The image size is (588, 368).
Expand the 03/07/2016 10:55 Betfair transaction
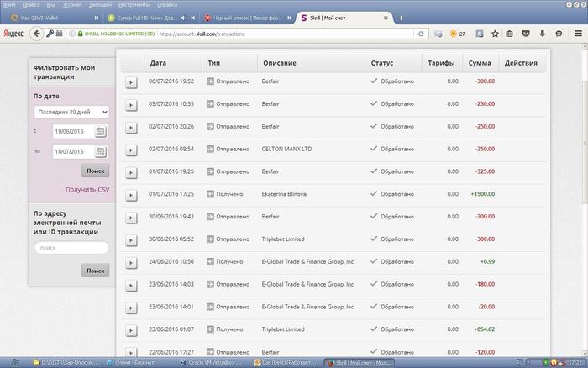click(131, 105)
